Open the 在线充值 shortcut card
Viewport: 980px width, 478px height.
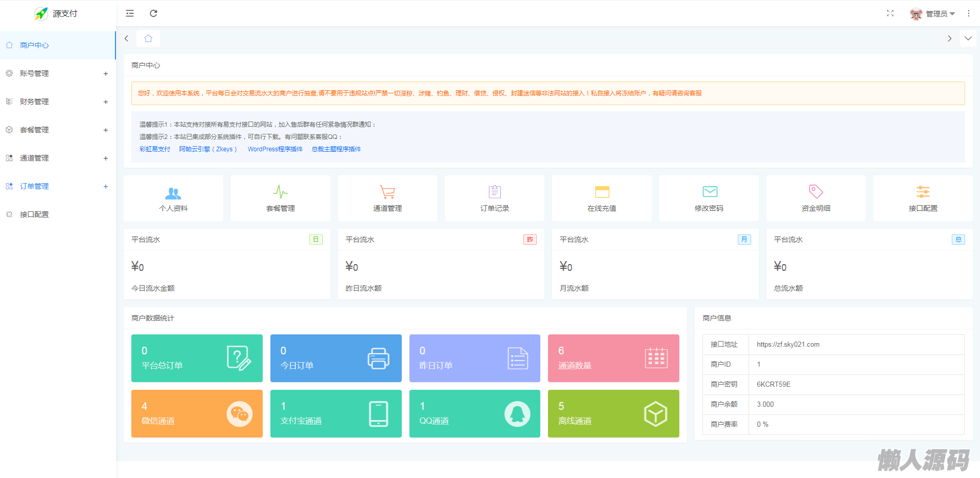tap(601, 198)
